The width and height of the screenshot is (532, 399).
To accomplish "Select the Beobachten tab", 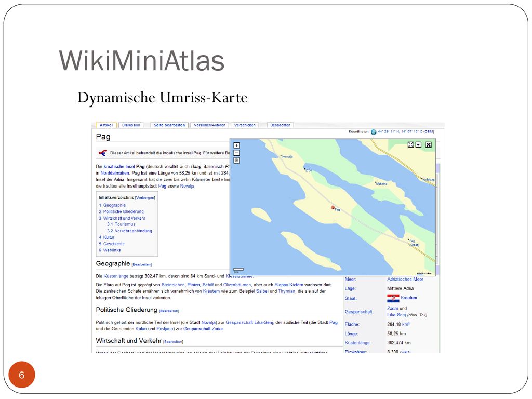I will pos(280,125).
